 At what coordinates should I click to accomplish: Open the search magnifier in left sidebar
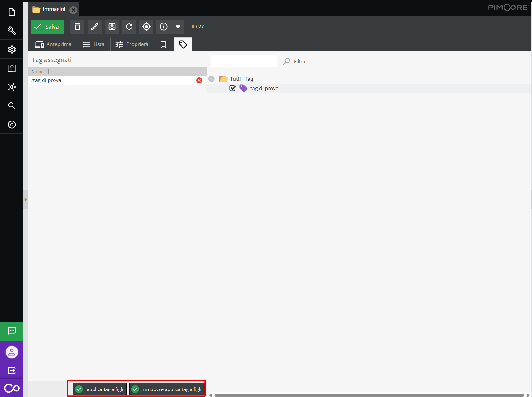12,106
